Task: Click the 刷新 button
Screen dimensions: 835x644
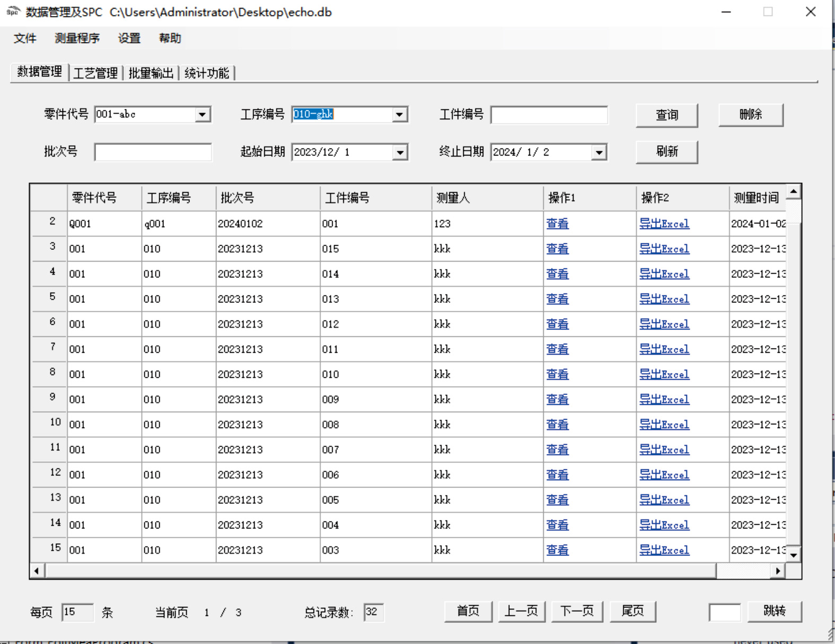Action: click(x=666, y=152)
